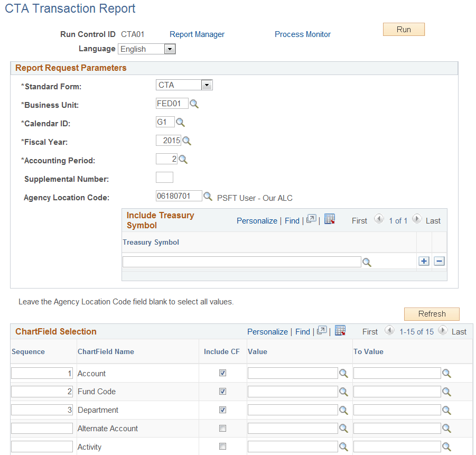Enable Include CF for Alternate Account
Screen dimensions: 476x455
pos(222,428)
